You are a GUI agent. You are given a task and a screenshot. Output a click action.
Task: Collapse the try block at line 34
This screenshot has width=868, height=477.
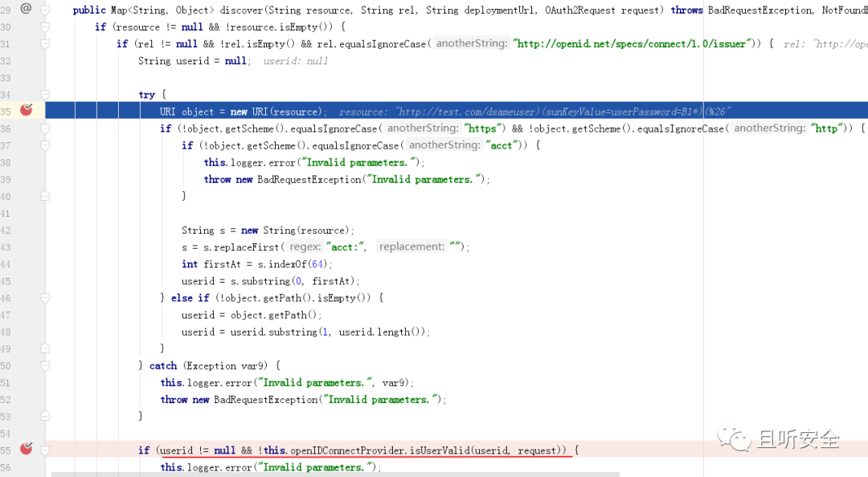coord(45,95)
